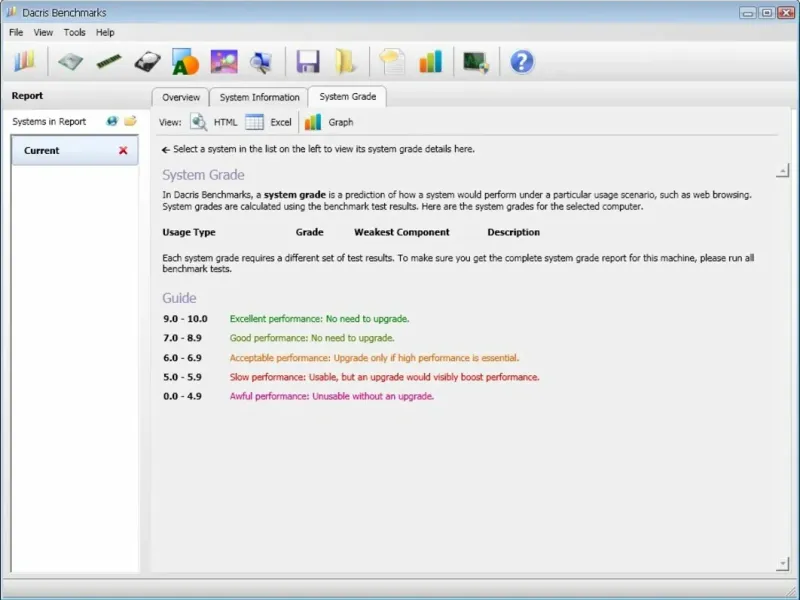
Task: Click the Systems in Report label
Action: (49, 121)
